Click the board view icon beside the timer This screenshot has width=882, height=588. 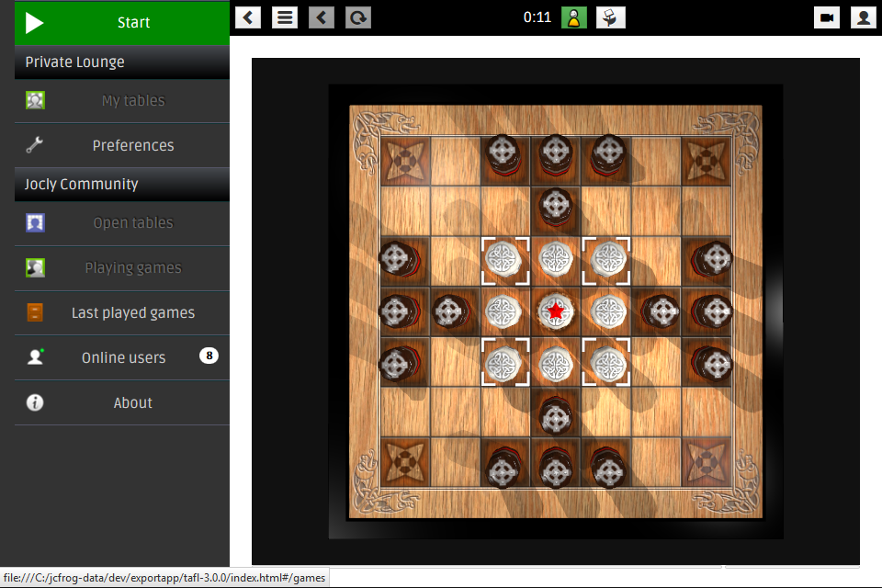[x=611, y=17]
